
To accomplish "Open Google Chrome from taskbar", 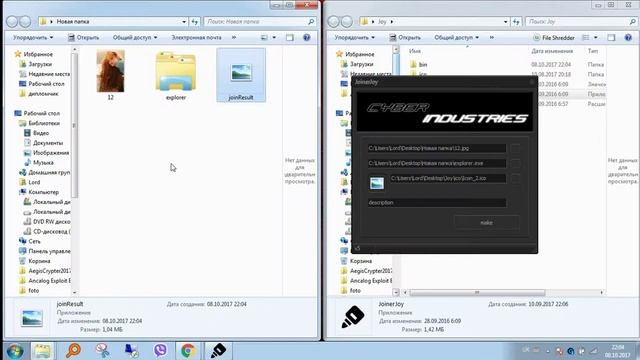I will pyautogui.click(x=188, y=351).
